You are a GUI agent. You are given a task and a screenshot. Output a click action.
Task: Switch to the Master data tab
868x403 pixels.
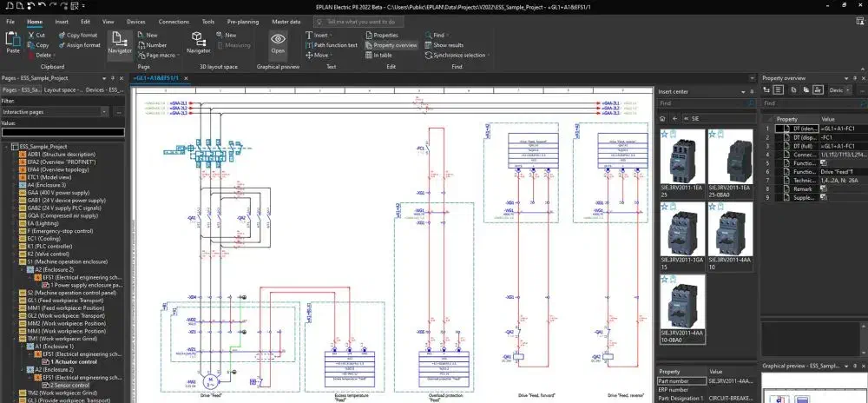[x=285, y=21]
